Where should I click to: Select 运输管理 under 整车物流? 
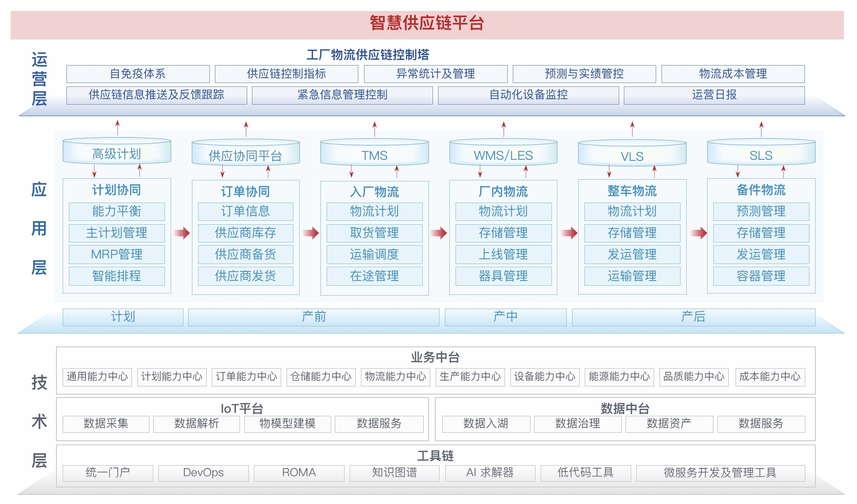click(632, 276)
